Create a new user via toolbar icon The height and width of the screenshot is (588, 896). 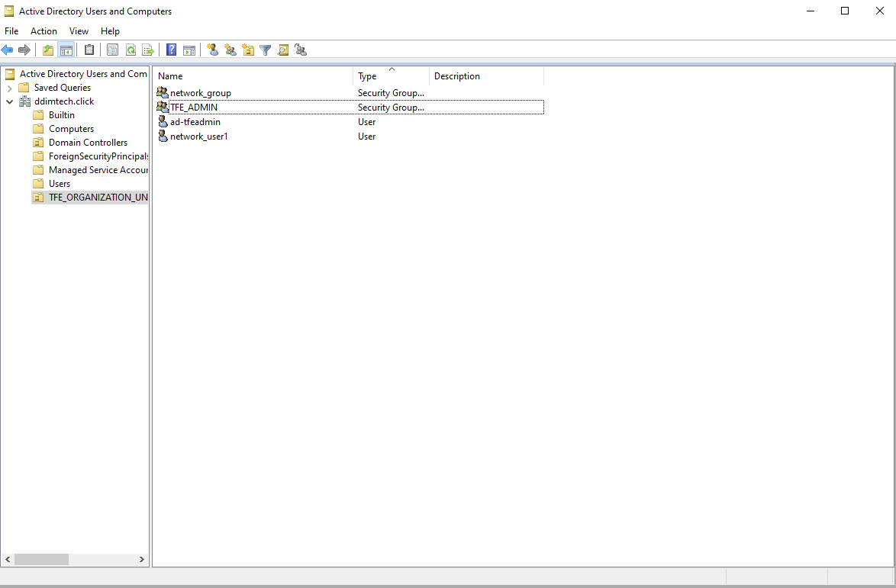(213, 50)
